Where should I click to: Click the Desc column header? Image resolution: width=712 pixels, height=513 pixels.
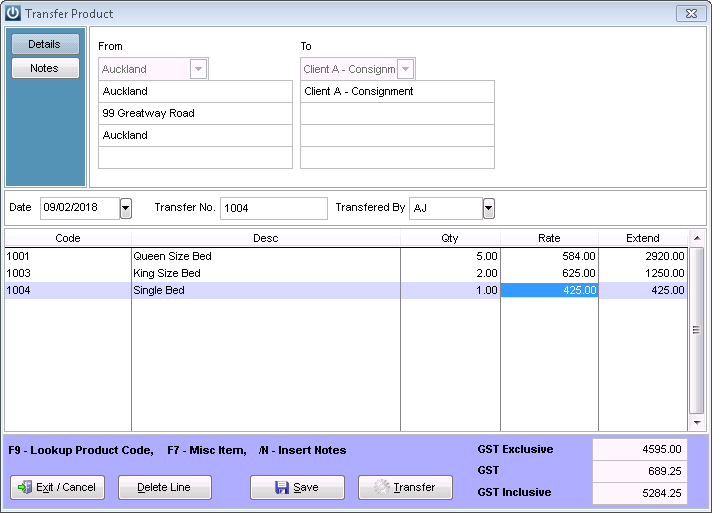click(266, 238)
